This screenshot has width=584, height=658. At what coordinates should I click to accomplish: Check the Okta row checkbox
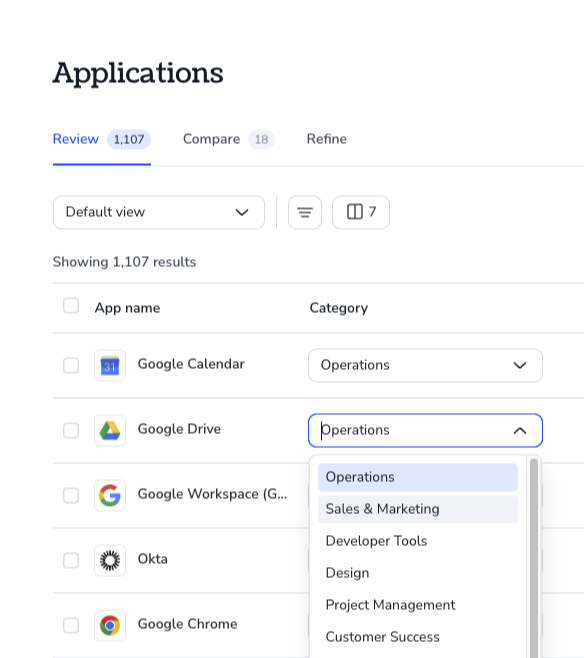point(71,560)
